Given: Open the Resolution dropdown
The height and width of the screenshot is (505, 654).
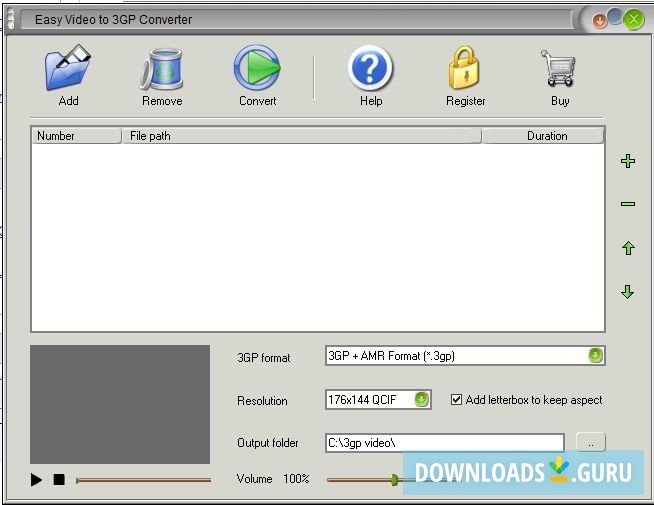Looking at the screenshot, I should pyautogui.click(x=422, y=399).
